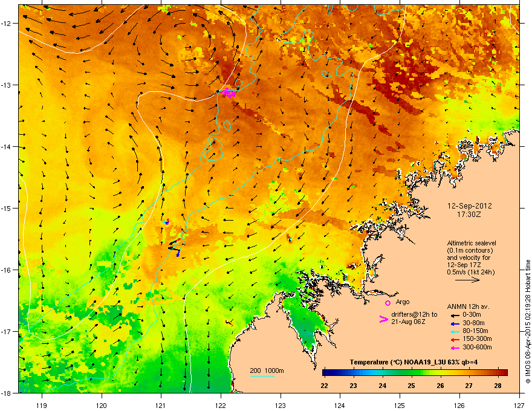
Task: Click the colorbar tick label '28'
Action: click(x=498, y=386)
